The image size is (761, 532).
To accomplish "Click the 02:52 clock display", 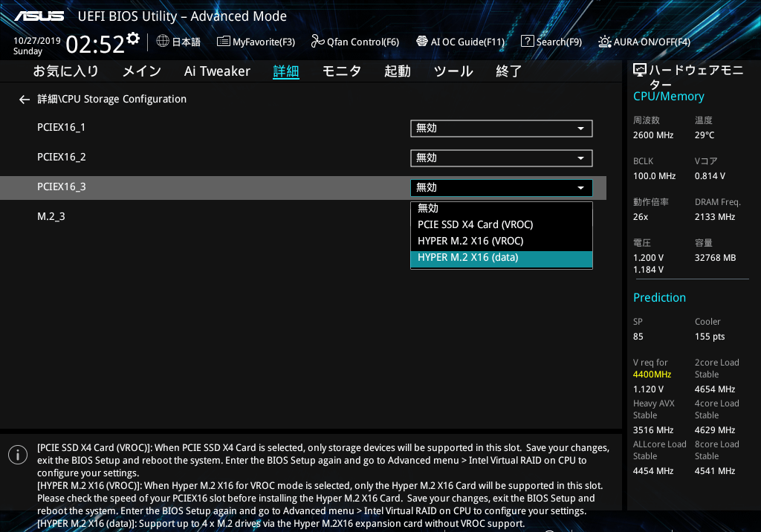I will click(x=95, y=45).
